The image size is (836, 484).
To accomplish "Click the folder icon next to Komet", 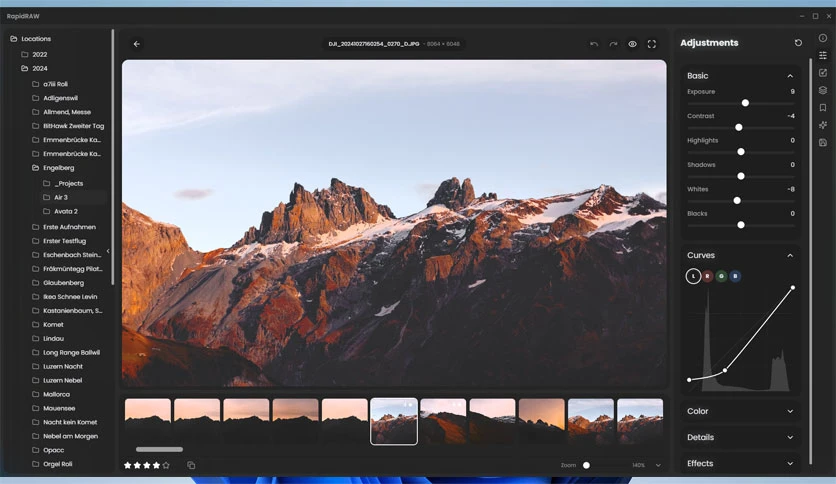I will click(x=36, y=324).
